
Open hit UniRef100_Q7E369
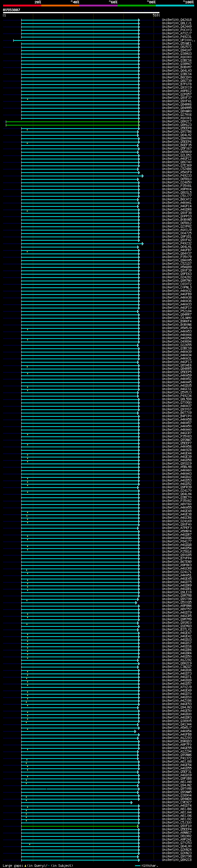[x=176, y=165]
